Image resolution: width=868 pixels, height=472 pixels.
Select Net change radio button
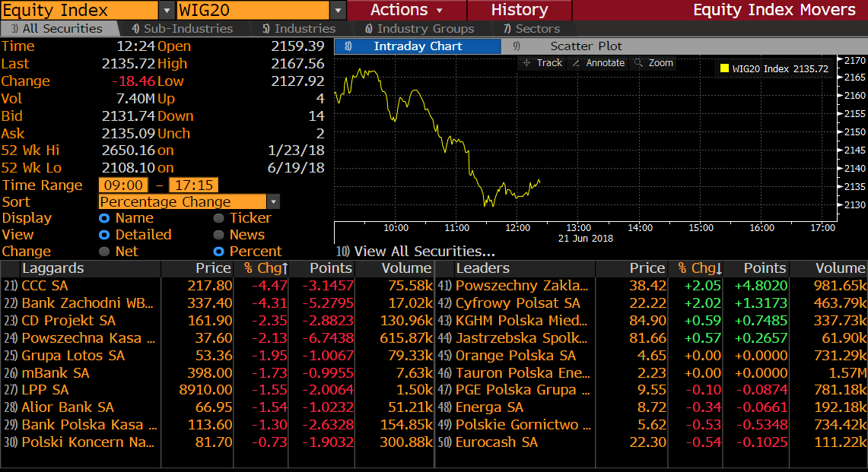tap(105, 252)
